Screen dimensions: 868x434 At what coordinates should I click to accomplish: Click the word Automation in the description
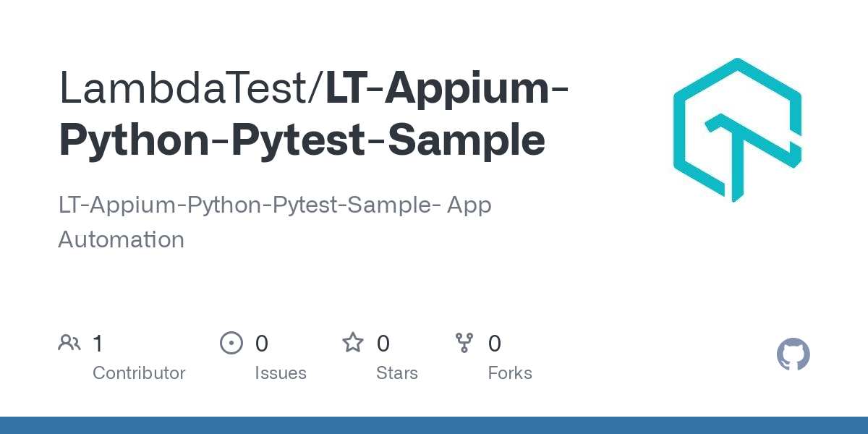(121, 239)
